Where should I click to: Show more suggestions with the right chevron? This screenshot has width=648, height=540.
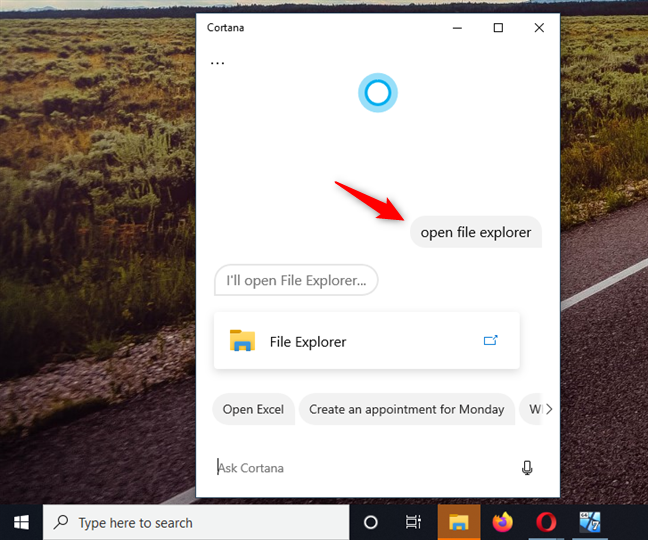pos(549,409)
